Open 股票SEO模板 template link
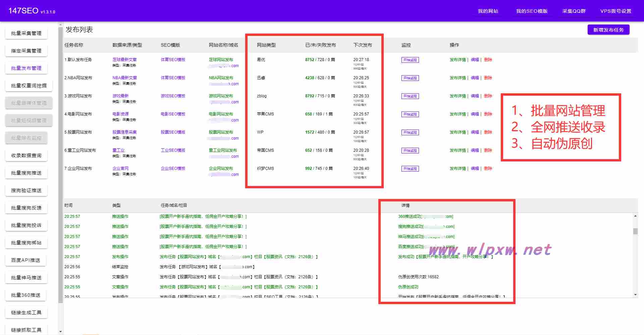Image resolution: width=644 pixels, height=335 pixels. tap(173, 132)
